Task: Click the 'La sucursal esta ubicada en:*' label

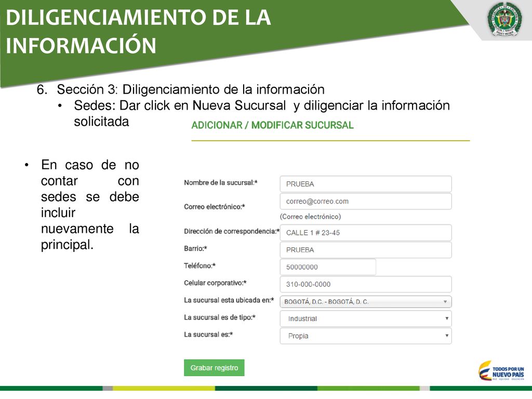Action: 229,300
